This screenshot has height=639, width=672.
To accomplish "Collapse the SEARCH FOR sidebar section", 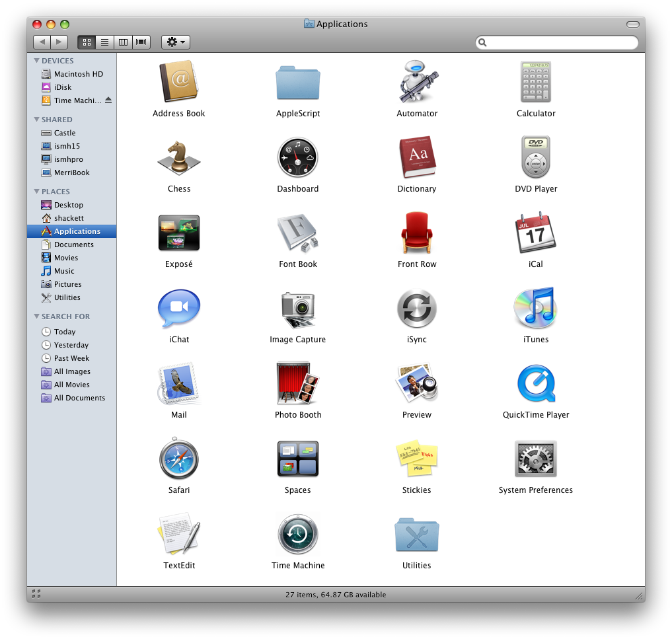I will [36, 317].
